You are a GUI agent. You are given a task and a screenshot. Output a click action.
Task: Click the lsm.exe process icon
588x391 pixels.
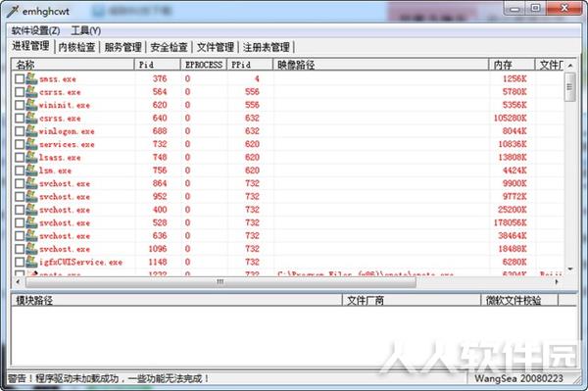click(x=31, y=171)
